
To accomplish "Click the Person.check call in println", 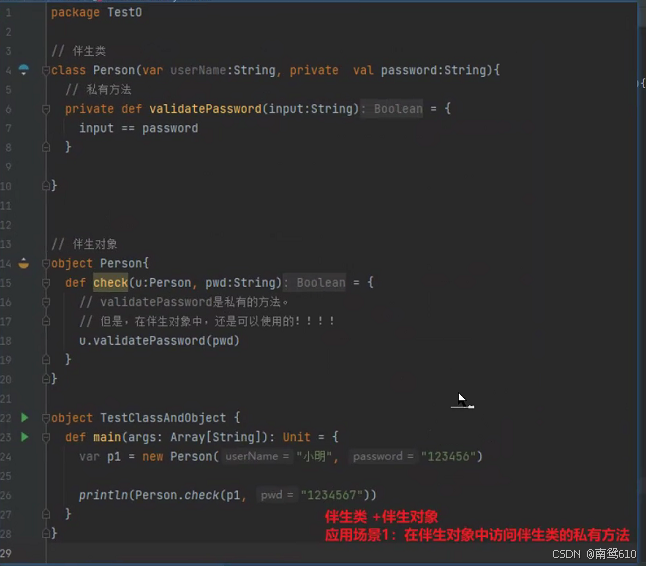I will point(177,495).
